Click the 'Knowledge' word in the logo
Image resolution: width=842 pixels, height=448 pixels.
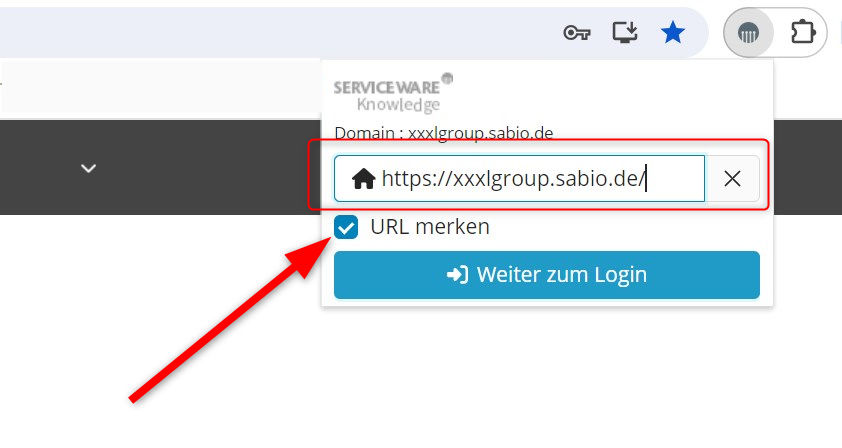point(398,104)
